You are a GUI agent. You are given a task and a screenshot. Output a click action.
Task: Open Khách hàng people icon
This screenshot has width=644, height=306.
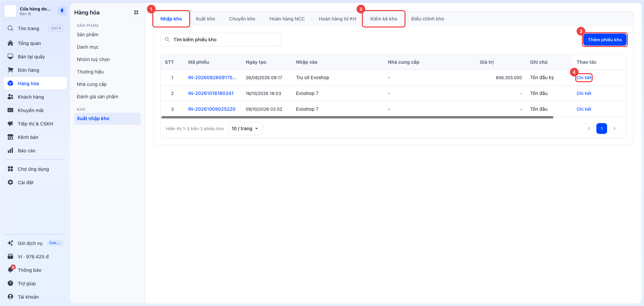click(x=10, y=97)
